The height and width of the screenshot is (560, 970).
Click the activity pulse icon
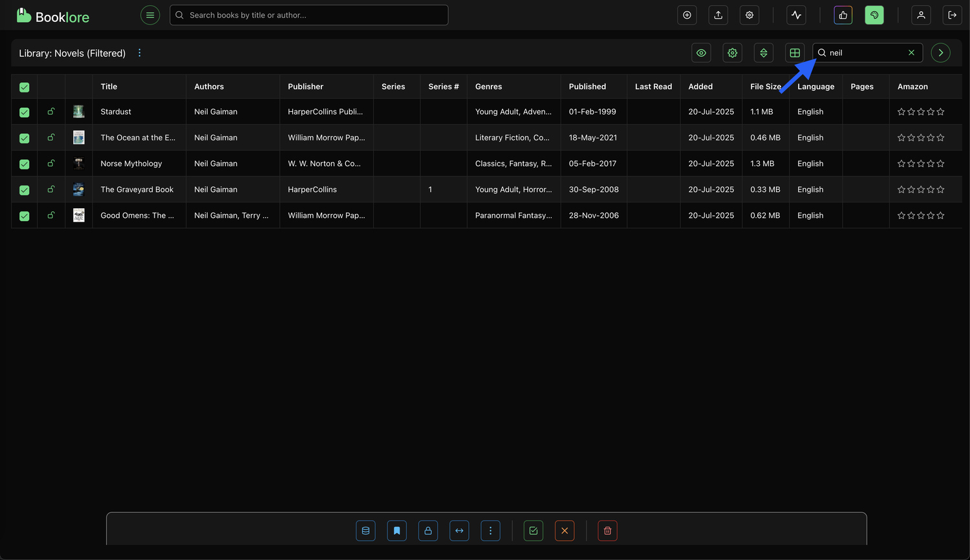[x=796, y=15]
